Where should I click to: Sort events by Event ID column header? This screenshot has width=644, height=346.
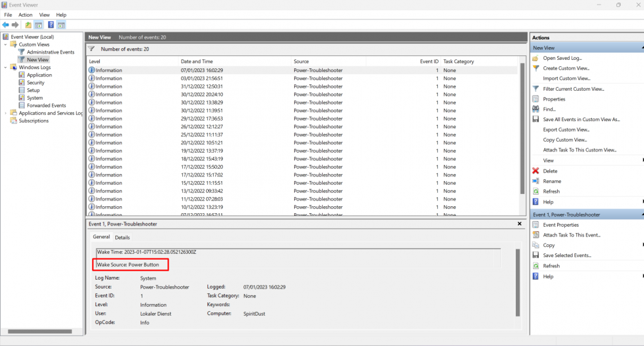pyautogui.click(x=403, y=61)
